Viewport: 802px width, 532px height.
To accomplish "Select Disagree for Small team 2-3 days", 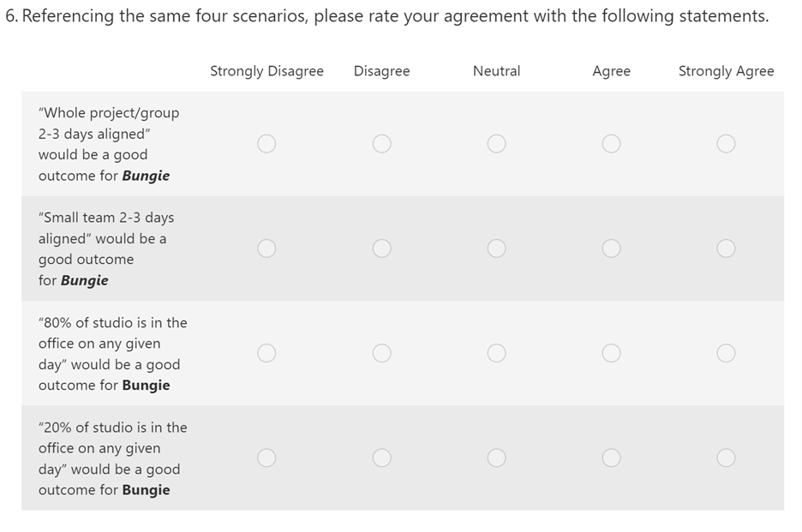I will [381, 248].
